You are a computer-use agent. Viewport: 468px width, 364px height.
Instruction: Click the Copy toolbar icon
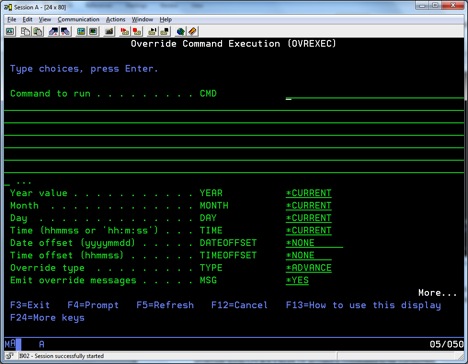25,32
